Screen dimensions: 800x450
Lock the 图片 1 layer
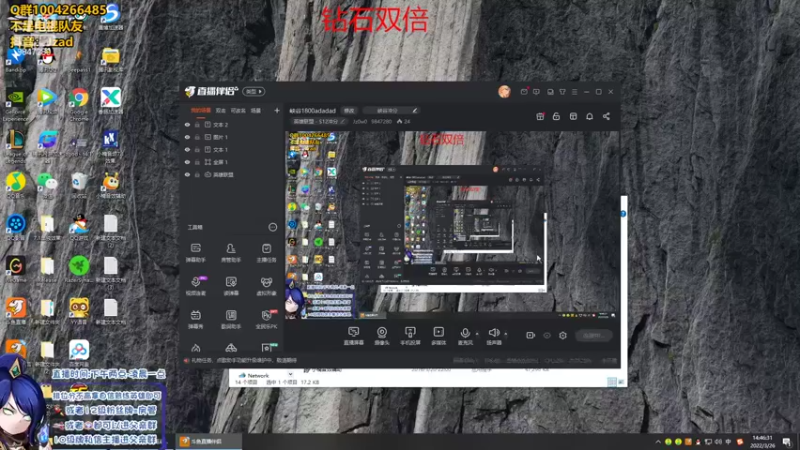(197, 137)
